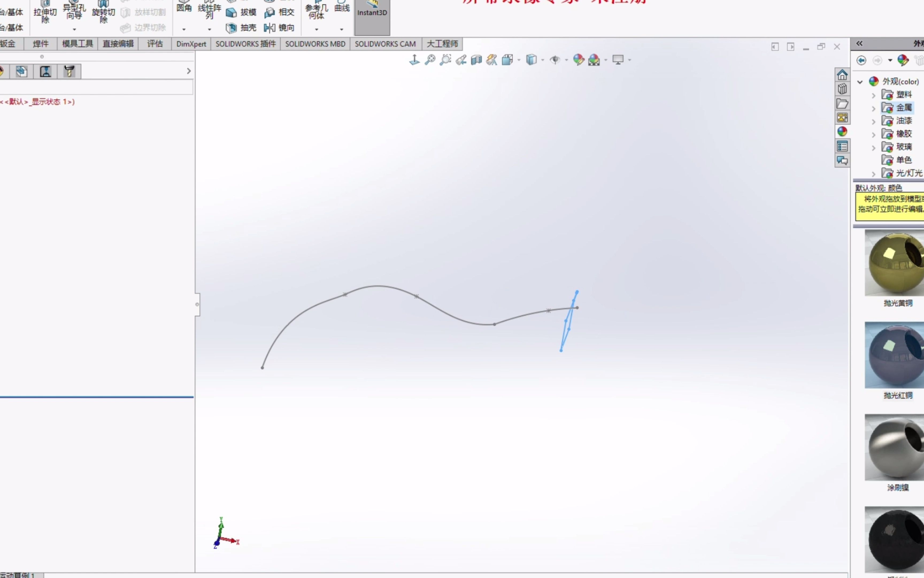
Task: Open the CAM operation tree tab icon
Action: [x=45, y=71]
